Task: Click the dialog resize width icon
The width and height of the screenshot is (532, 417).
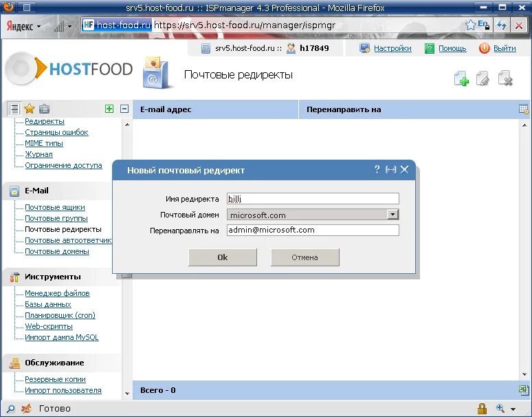Action: coord(391,169)
